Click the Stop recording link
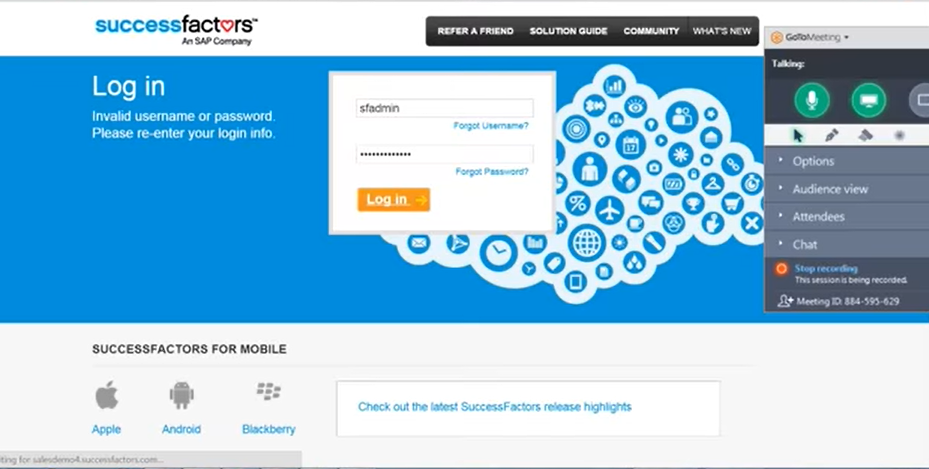This screenshot has width=929, height=469. coord(826,268)
